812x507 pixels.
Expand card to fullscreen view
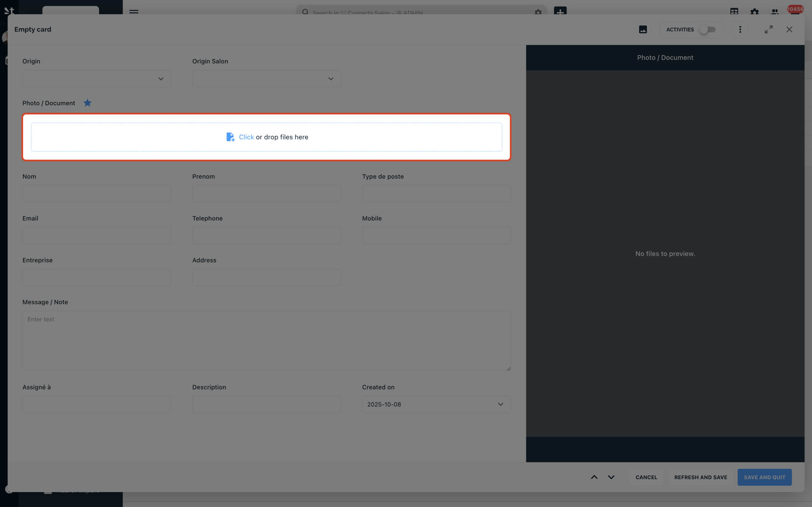coord(768,29)
